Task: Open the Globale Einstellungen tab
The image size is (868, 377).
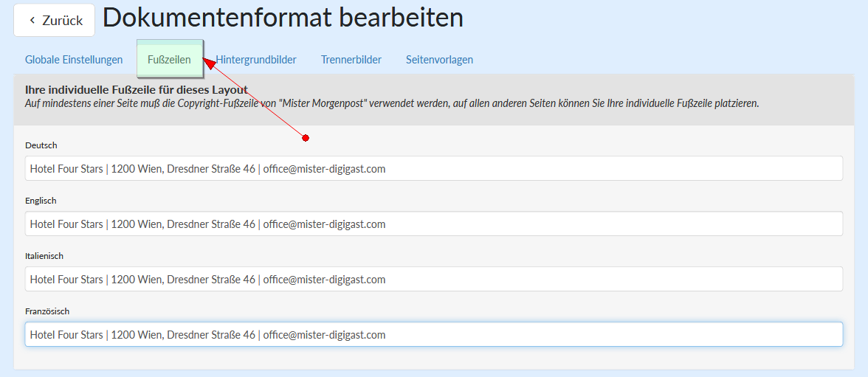Action: (74, 60)
